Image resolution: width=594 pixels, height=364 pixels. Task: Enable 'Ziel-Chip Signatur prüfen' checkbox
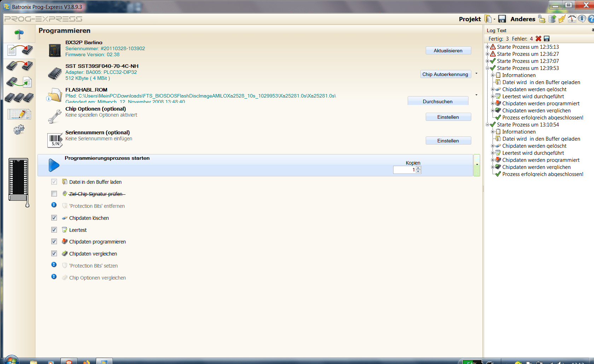point(54,194)
